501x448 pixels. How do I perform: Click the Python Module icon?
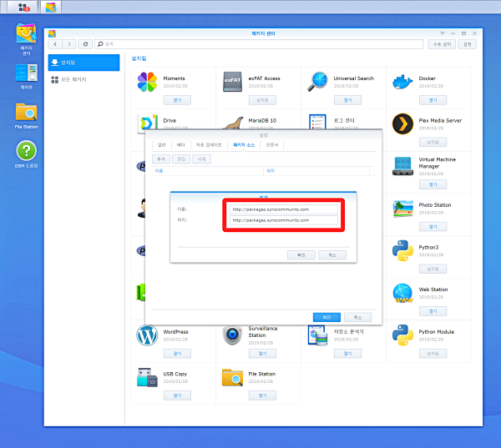(x=402, y=335)
